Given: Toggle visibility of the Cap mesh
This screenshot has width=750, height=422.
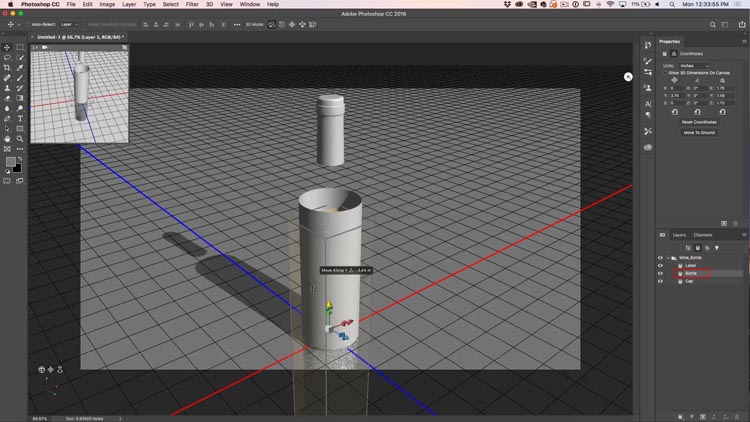Looking at the screenshot, I should (660, 281).
